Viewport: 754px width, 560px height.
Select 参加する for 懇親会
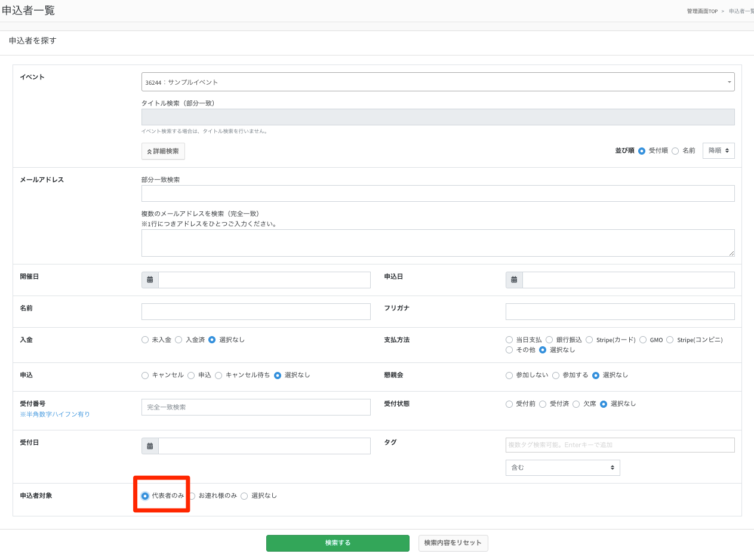click(556, 376)
